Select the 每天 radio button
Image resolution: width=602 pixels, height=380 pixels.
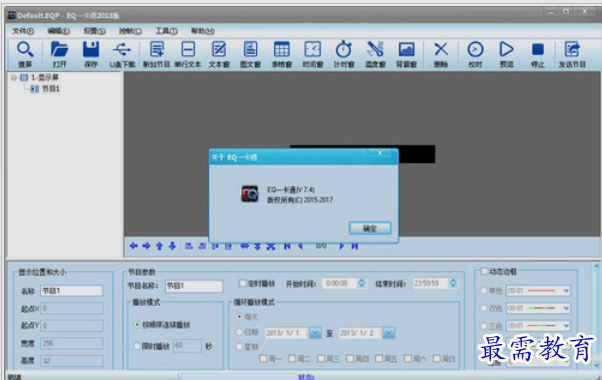pos(240,317)
